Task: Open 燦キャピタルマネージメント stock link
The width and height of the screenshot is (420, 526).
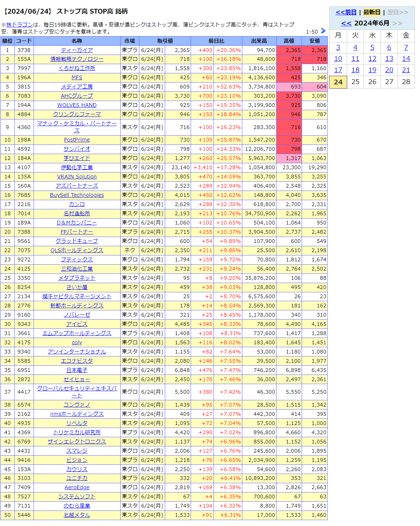Action: point(77,296)
